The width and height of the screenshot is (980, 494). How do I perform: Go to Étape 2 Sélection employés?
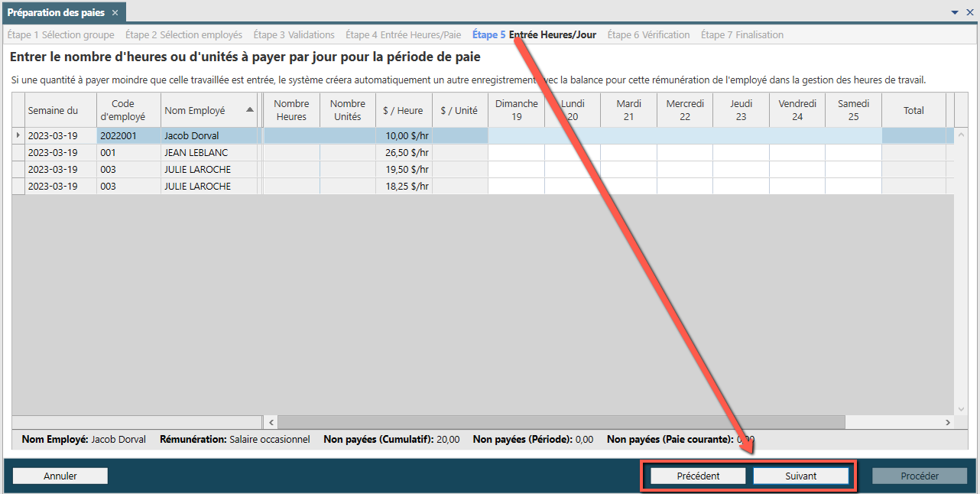(183, 34)
